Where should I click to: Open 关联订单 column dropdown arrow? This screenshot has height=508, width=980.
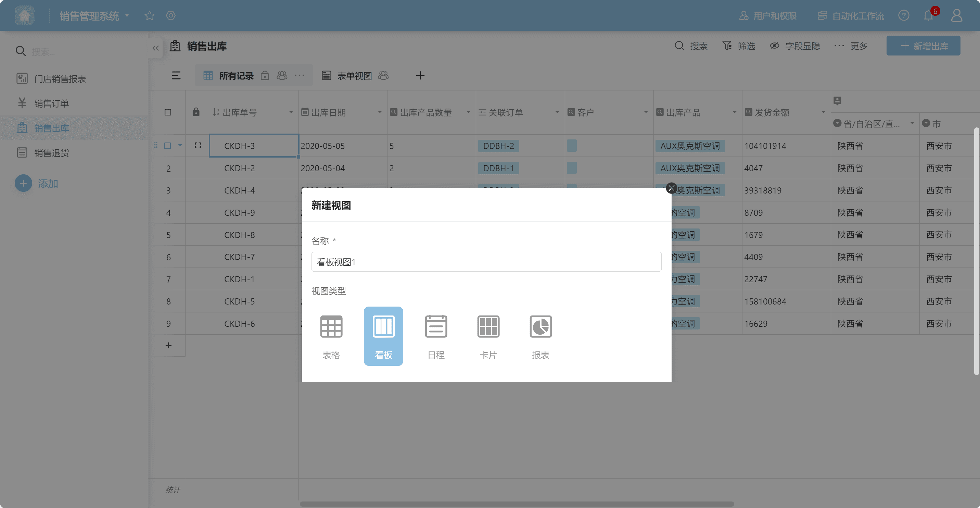pos(557,112)
